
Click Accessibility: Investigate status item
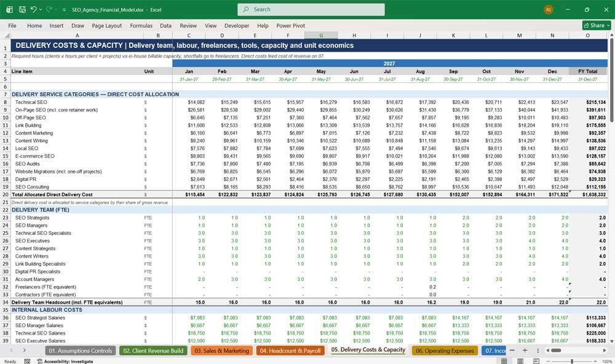point(65,361)
